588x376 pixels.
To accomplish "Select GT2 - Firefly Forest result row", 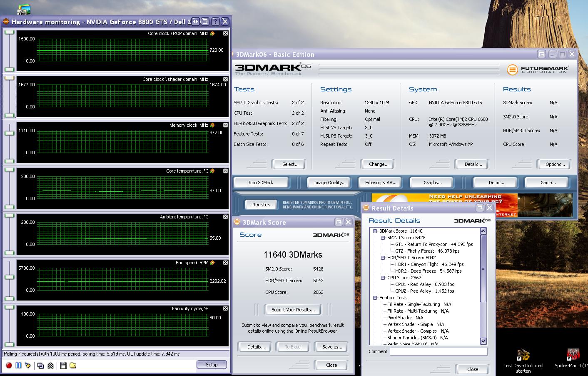I will 427,251.
